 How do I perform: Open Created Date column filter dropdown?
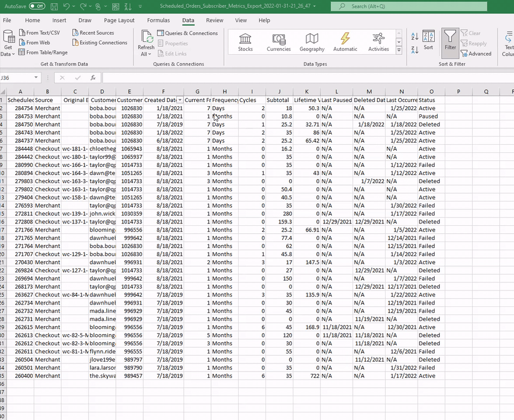180,100
